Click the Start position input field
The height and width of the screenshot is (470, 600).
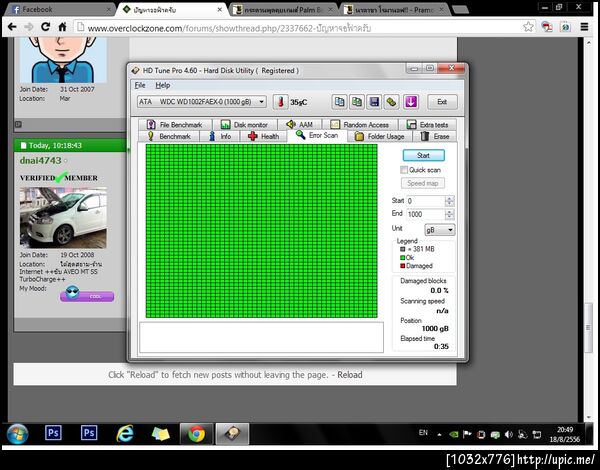click(426, 201)
